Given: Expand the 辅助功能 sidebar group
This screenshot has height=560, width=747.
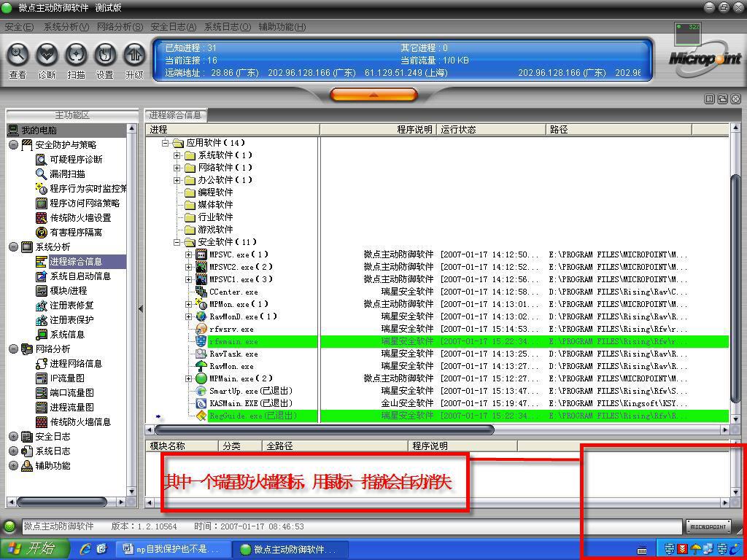Looking at the screenshot, I should tap(13, 466).
